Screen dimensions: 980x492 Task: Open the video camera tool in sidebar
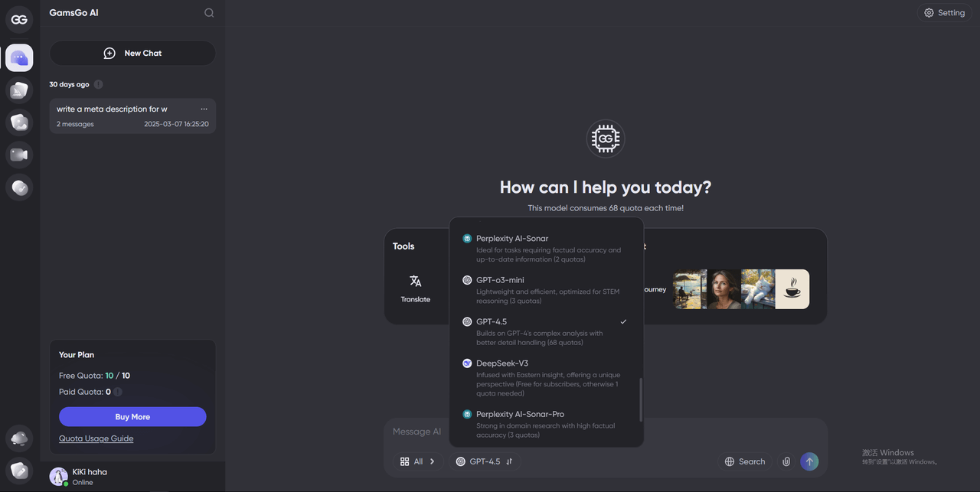point(19,155)
